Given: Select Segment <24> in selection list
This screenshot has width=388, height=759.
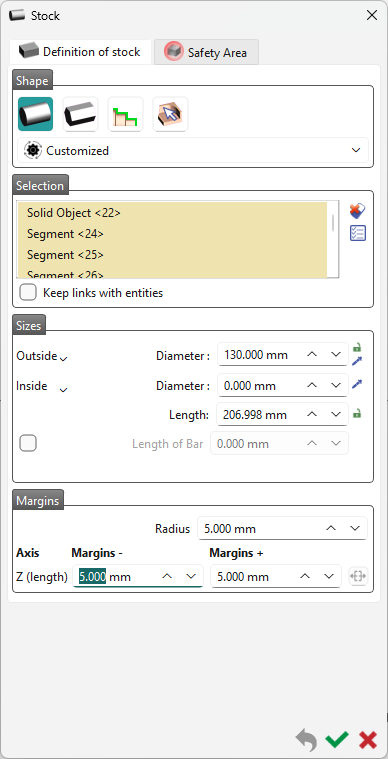Looking at the screenshot, I should 172,234.
